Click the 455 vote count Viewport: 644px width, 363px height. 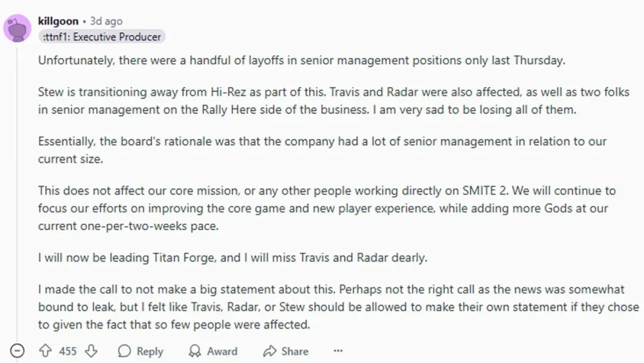68,351
